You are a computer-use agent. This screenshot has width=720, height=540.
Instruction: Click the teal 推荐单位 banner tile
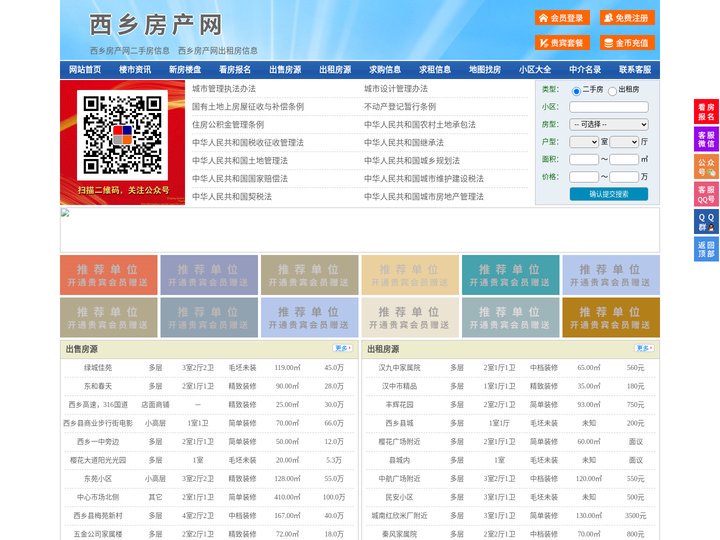[x=511, y=275]
